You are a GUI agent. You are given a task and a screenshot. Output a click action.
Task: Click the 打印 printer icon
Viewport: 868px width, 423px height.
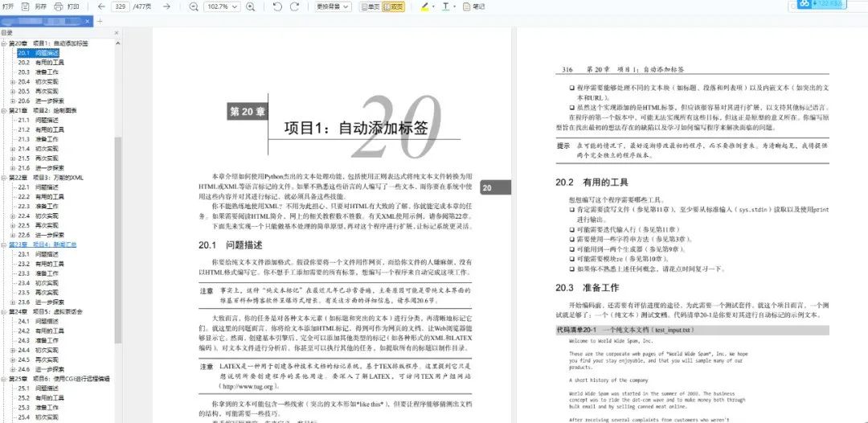tap(59, 6)
